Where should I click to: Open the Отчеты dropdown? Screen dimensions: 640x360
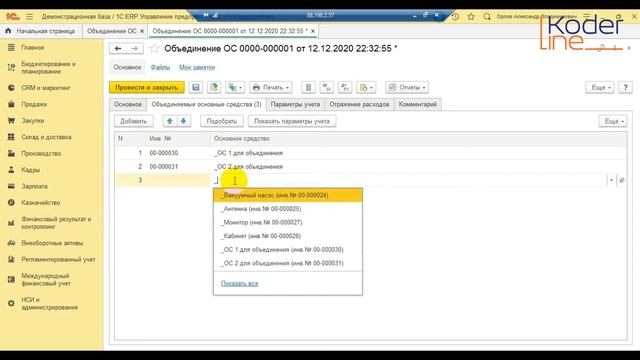tap(407, 87)
